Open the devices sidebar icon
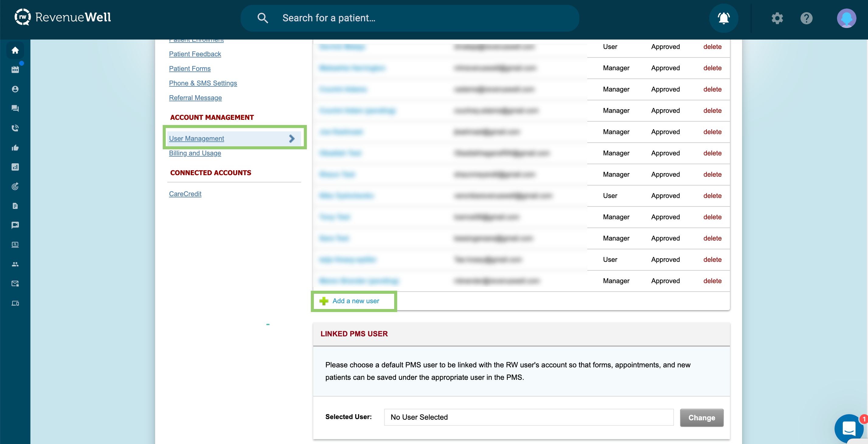 15,303
